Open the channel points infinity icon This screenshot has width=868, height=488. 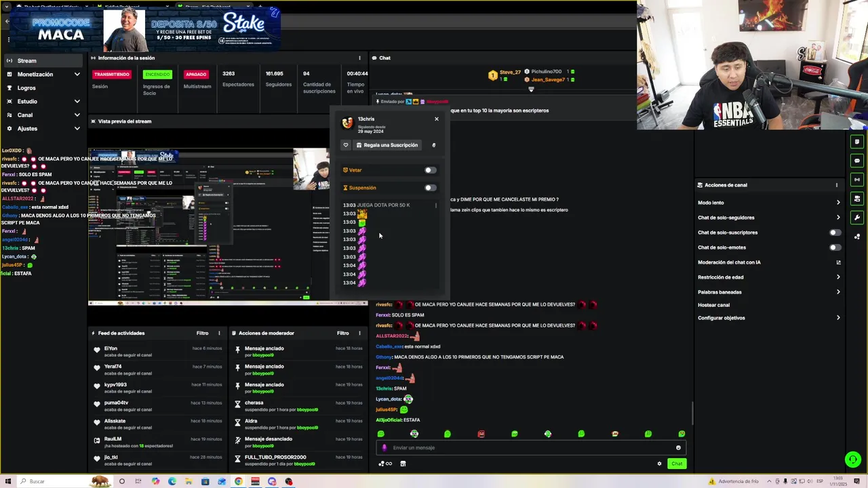coord(385,464)
